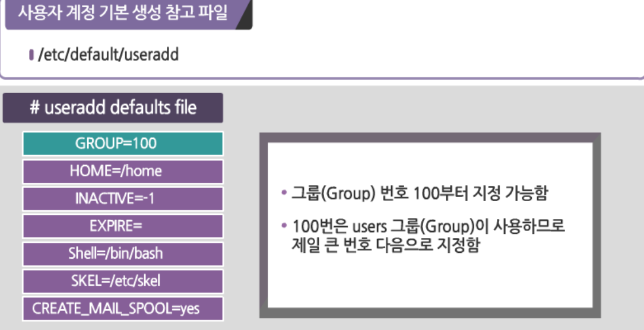Select the Shell=/bin/bash entry
Image resolution: width=644 pixels, height=330 pixels.
pyautogui.click(x=123, y=253)
